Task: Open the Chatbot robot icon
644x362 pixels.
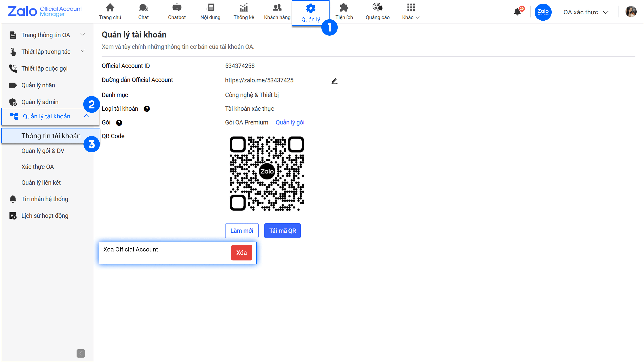Action: coord(177,8)
